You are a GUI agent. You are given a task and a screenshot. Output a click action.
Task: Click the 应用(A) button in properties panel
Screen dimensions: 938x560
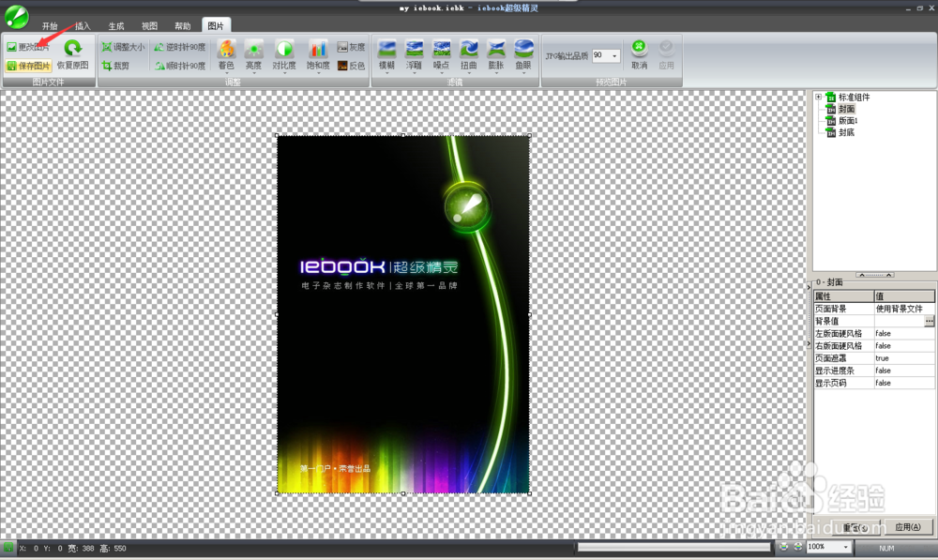pos(907,527)
